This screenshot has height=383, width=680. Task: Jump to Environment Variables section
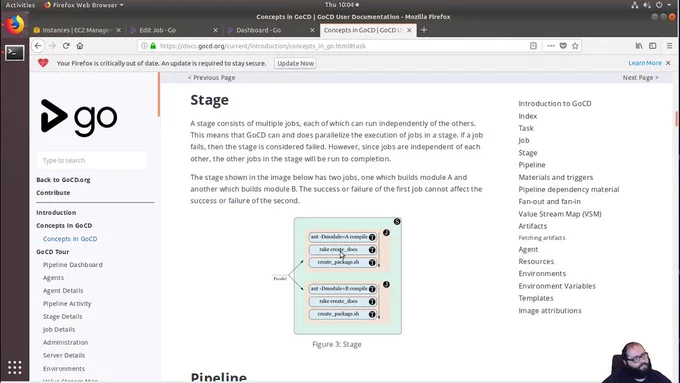(557, 286)
